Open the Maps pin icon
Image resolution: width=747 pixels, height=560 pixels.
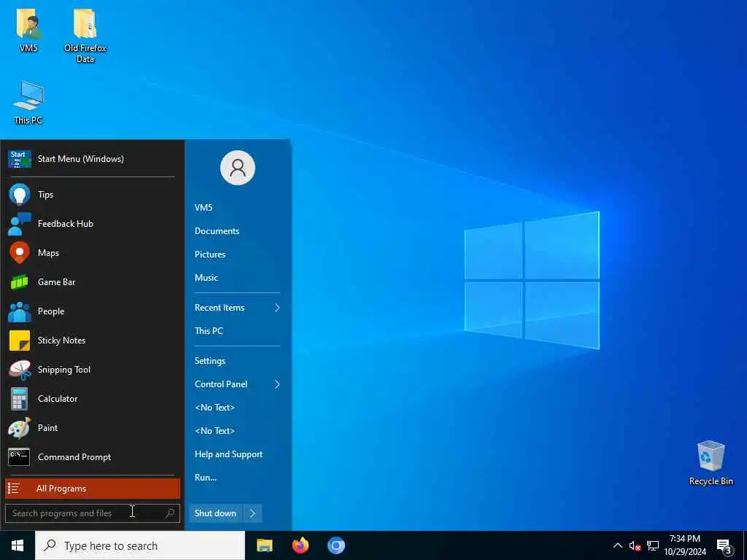(x=20, y=253)
